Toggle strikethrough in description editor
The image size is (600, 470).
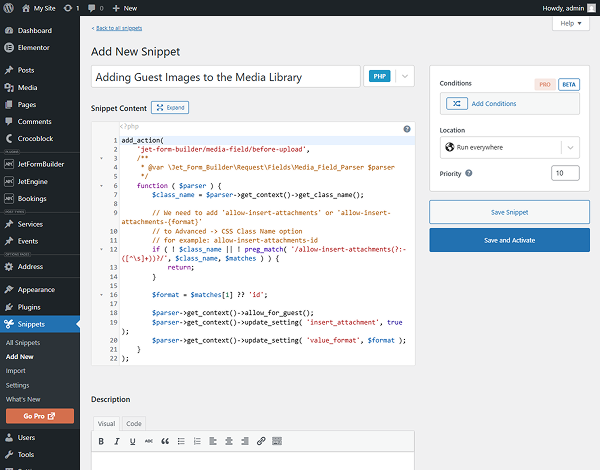[x=148, y=441]
